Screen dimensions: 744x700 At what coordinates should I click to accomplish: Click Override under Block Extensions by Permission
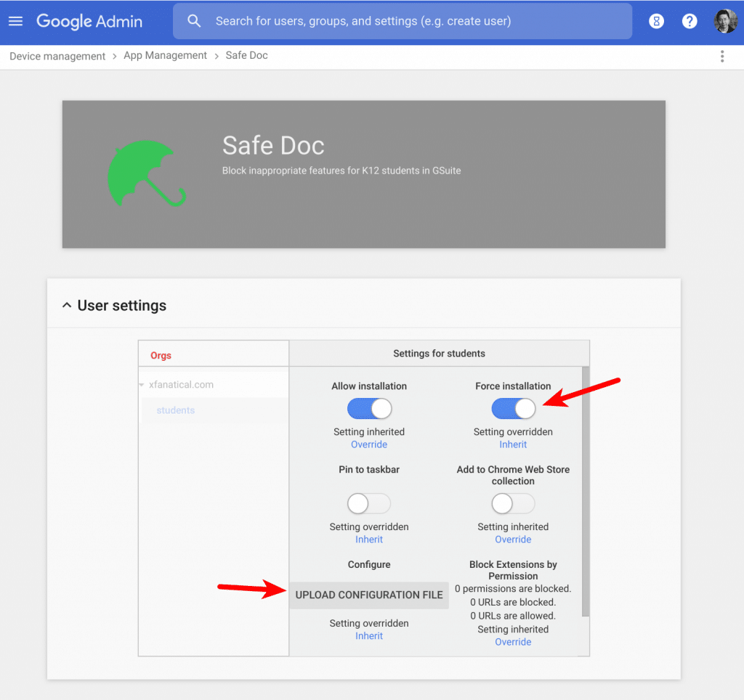click(513, 642)
